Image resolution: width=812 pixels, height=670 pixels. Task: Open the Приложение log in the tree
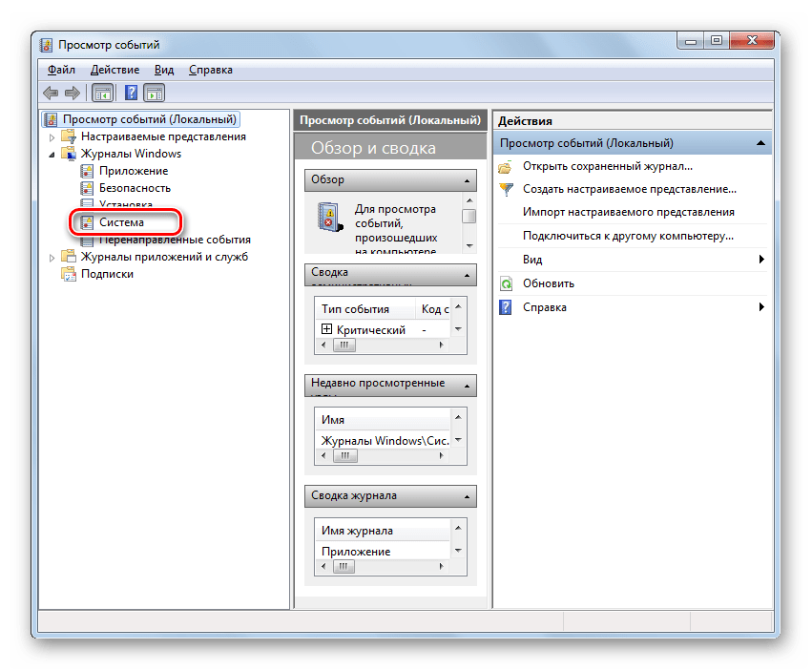coord(133,171)
